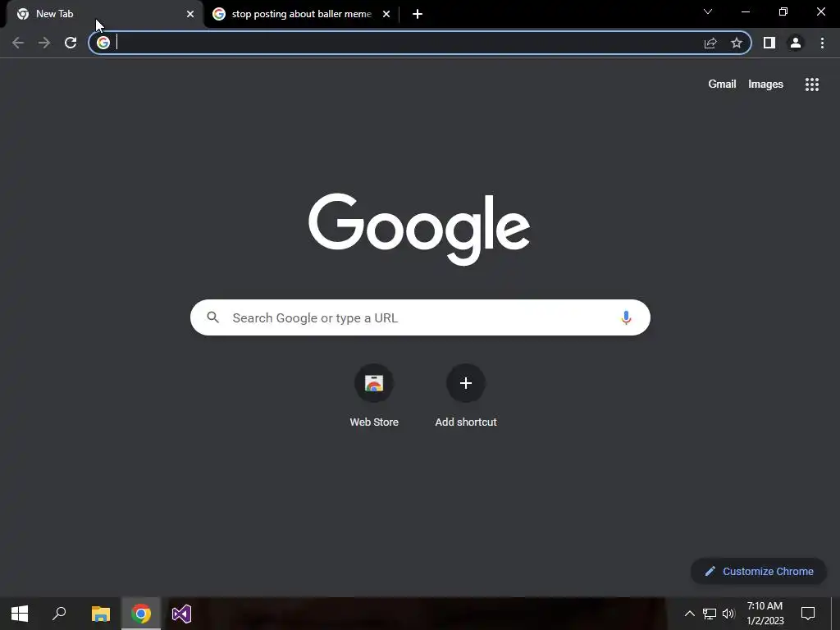Open the Gmail link
Viewport: 840px width, 630px height.
pos(722,84)
